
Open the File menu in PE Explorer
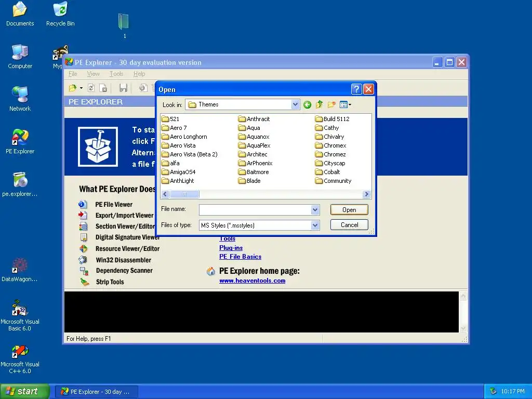click(73, 74)
